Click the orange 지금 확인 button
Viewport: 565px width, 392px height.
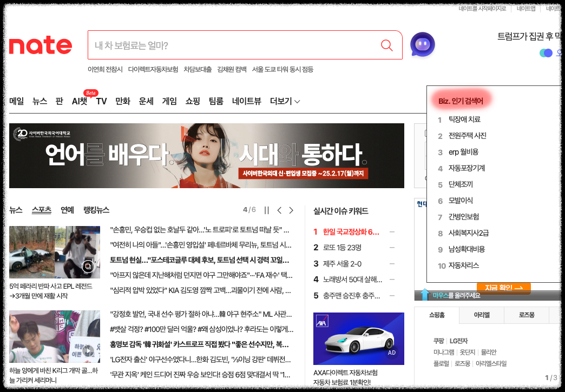coord(504,288)
